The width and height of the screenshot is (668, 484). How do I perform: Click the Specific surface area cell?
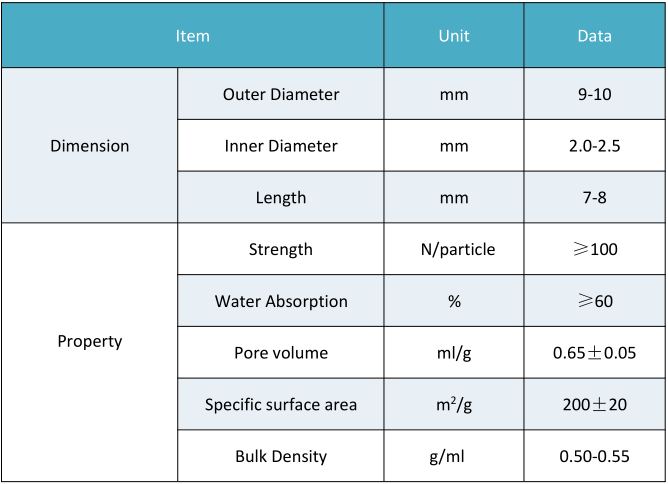pyautogui.click(x=281, y=404)
